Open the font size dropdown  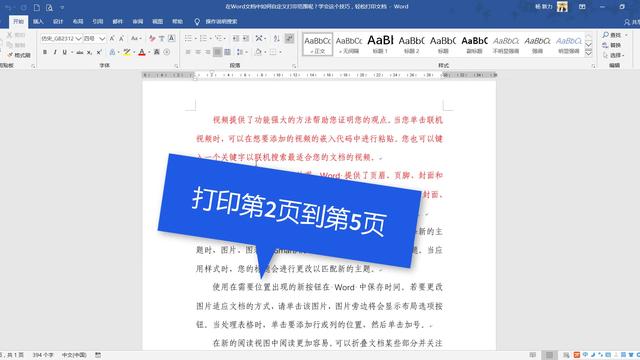102,38
